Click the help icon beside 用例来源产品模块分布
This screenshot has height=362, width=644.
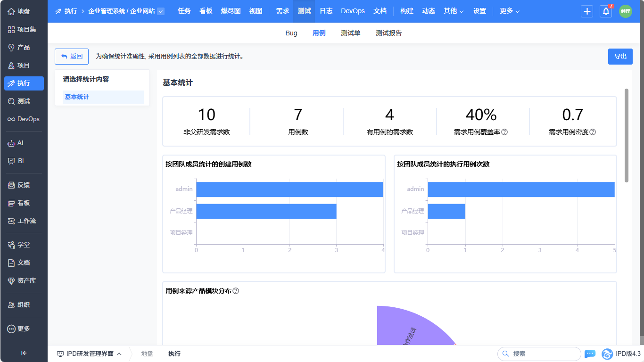(236, 291)
